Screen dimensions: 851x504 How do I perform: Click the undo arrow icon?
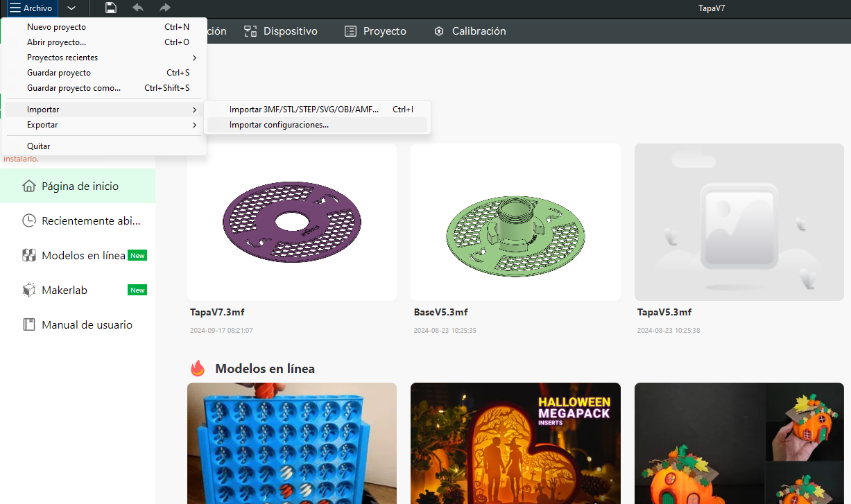click(138, 8)
